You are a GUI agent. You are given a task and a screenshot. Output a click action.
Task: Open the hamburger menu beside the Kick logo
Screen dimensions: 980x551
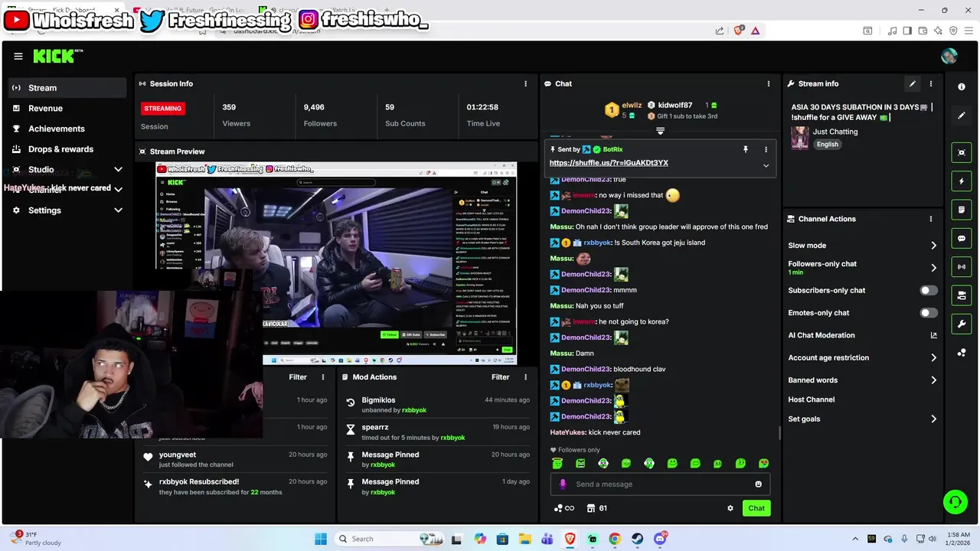pyautogui.click(x=18, y=56)
